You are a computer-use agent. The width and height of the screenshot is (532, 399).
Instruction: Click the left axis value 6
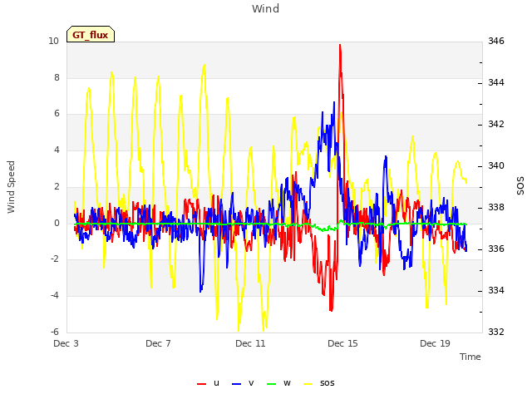click(x=57, y=114)
